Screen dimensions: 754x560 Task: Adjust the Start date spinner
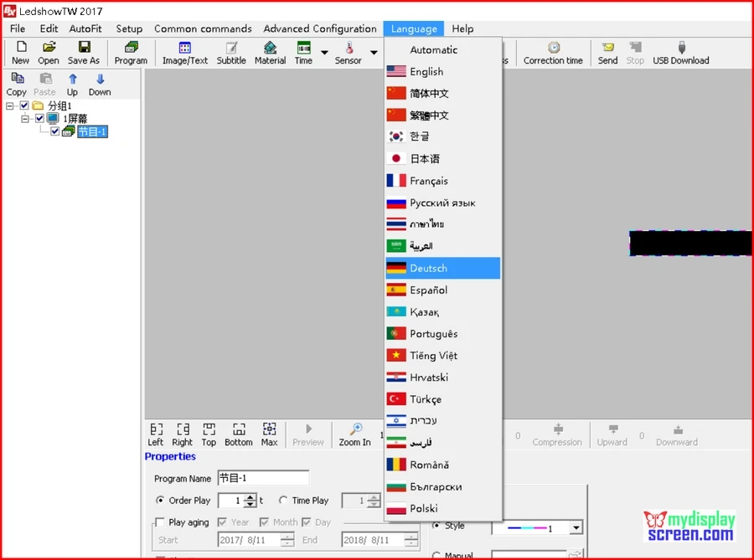(287, 540)
